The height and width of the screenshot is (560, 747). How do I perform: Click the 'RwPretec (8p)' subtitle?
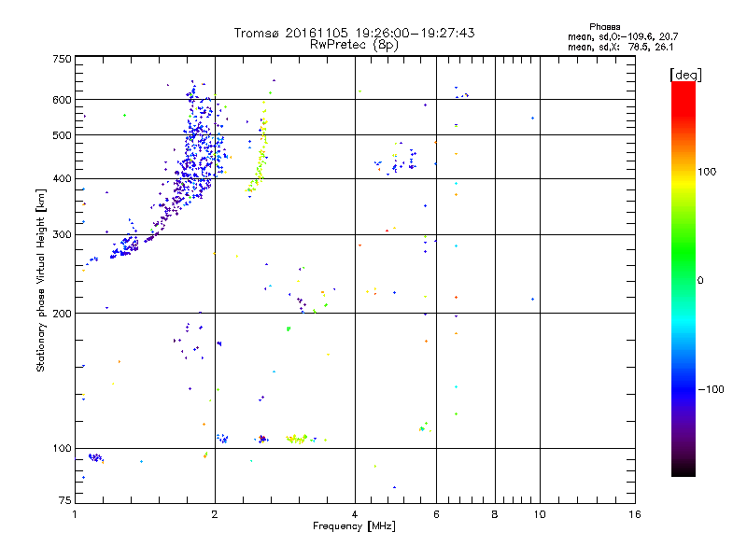pos(354,45)
